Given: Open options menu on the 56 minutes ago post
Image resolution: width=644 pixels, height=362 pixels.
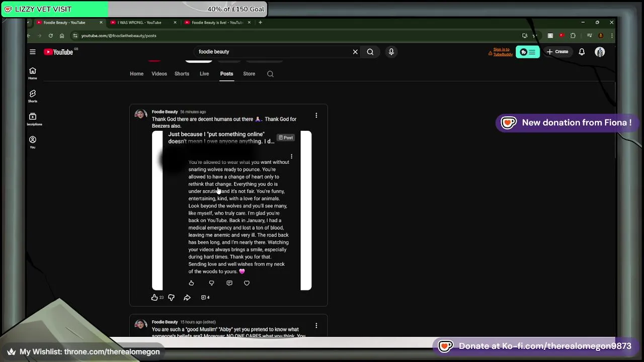Looking at the screenshot, I should [316, 116].
